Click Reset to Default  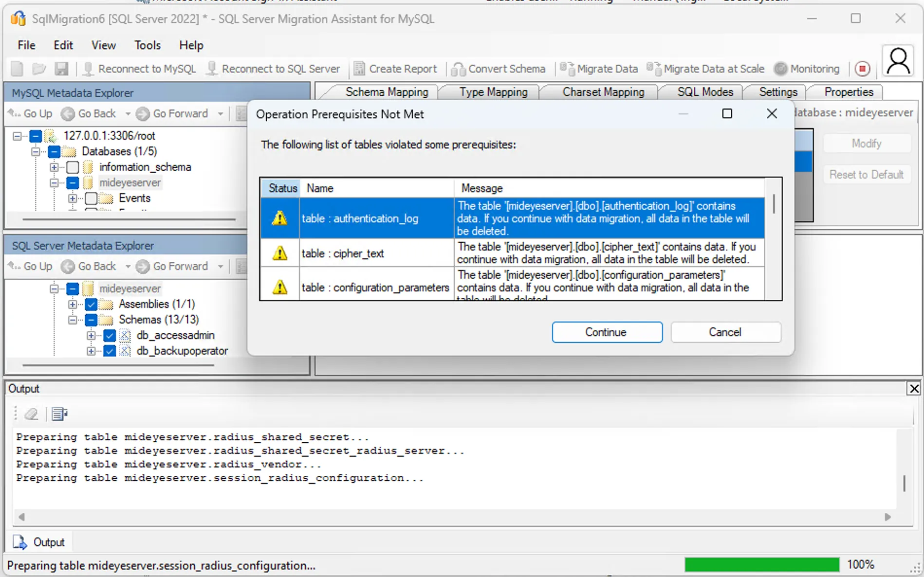click(866, 174)
